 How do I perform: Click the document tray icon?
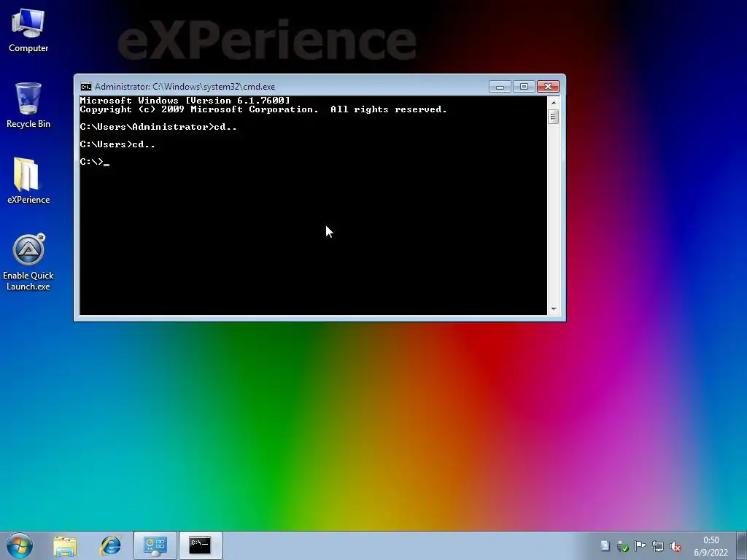pyautogui.click(x=605, y=546)
